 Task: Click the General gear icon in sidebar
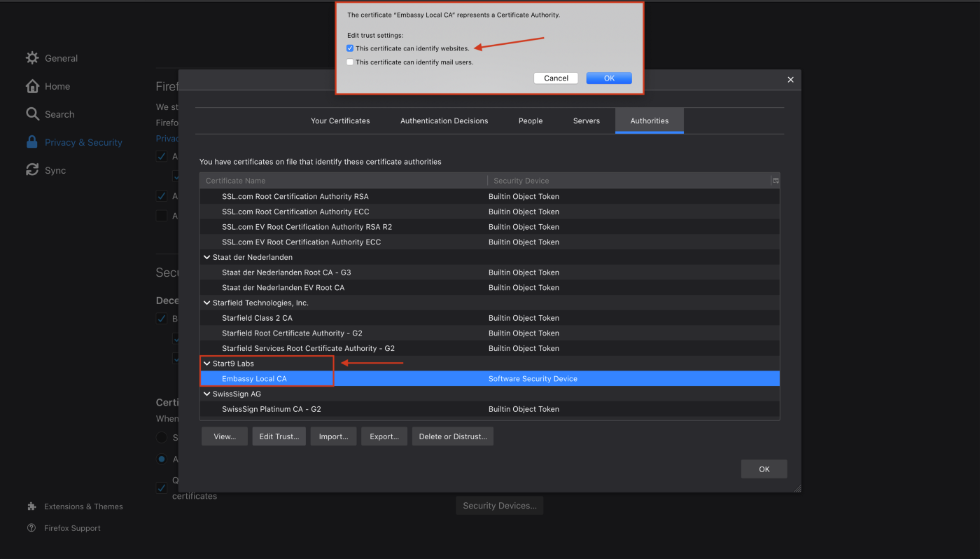(32, 58)
